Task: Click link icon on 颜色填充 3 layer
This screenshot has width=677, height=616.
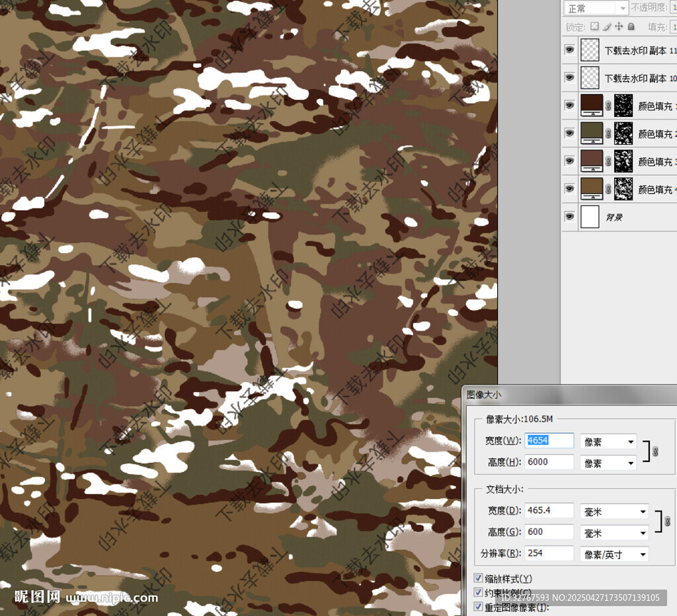Action: pyautogui.click(x=608, y=161)
